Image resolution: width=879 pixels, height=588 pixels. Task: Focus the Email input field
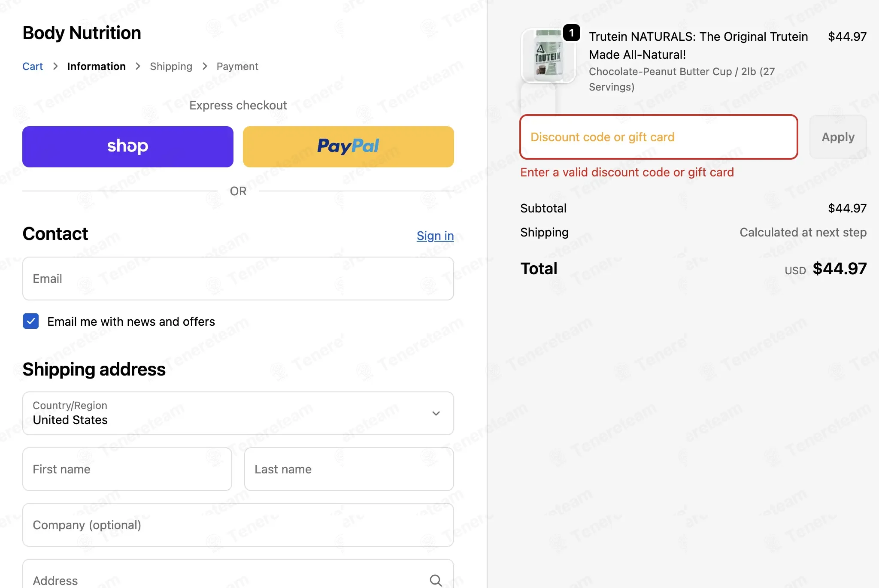coord(238,279)
